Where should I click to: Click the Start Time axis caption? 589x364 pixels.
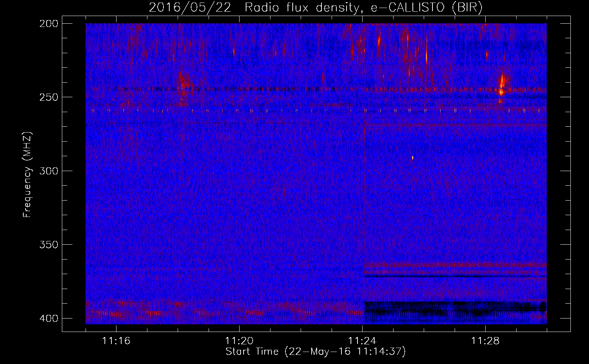tap(315, 352)
